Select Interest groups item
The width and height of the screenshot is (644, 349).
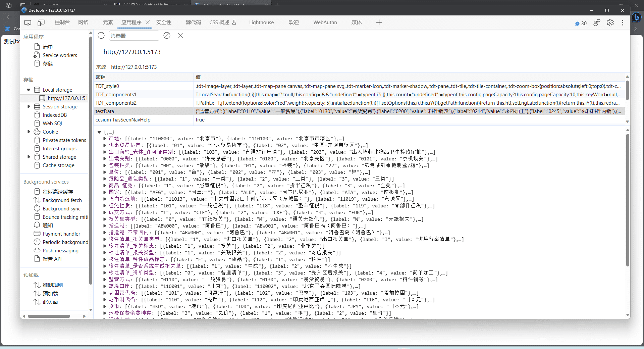[59, 148]
